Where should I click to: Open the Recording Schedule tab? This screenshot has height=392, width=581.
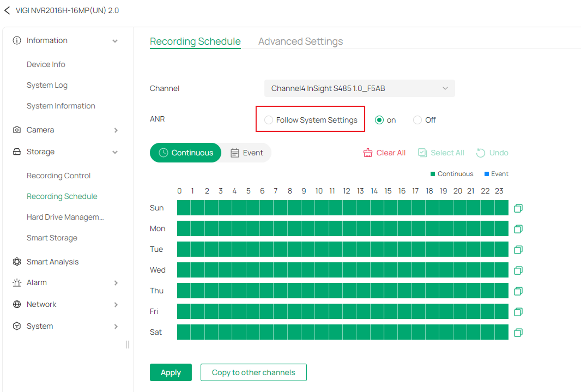195,41
